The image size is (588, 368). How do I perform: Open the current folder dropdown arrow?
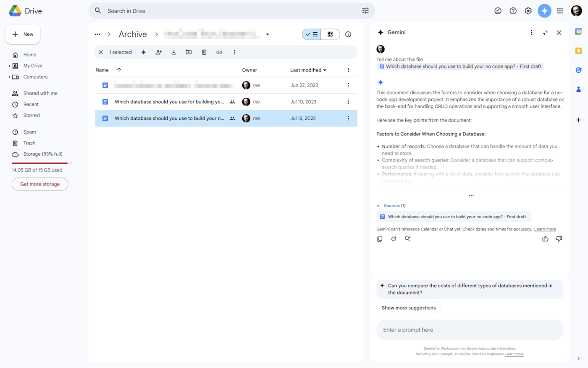point(268,34)
